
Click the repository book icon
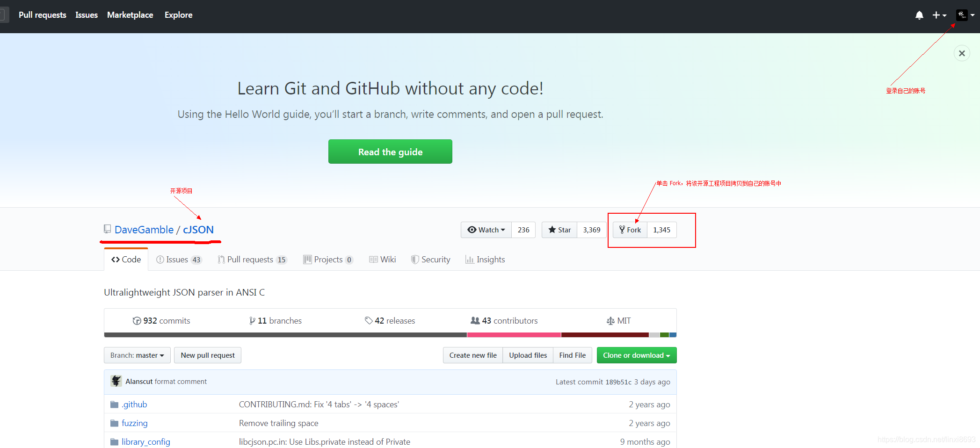coord(107,229)
